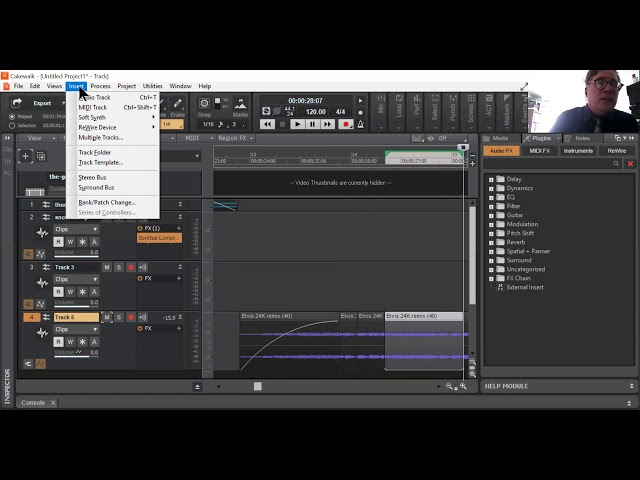Click the MIDI FX button
Image resolution: width=640 pixels, height=480 pixels.
coord(540,151)
